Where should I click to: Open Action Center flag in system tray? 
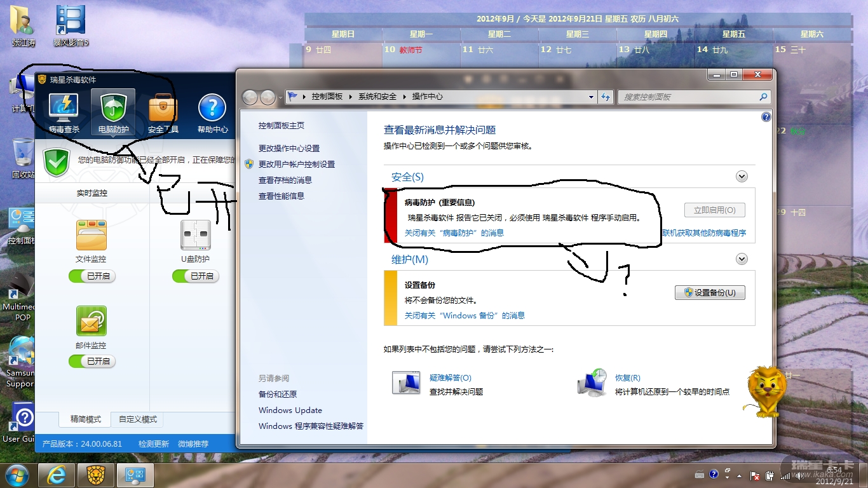755,475
